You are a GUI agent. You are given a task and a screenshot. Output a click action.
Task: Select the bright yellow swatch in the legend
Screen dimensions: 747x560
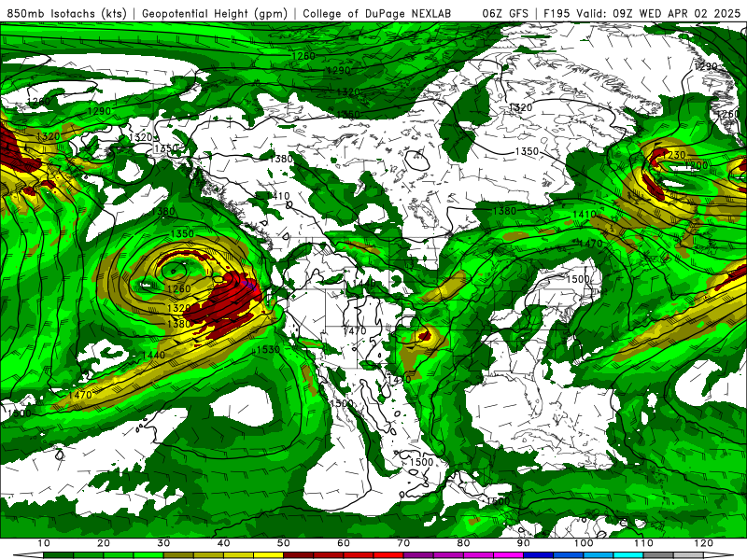268,555
